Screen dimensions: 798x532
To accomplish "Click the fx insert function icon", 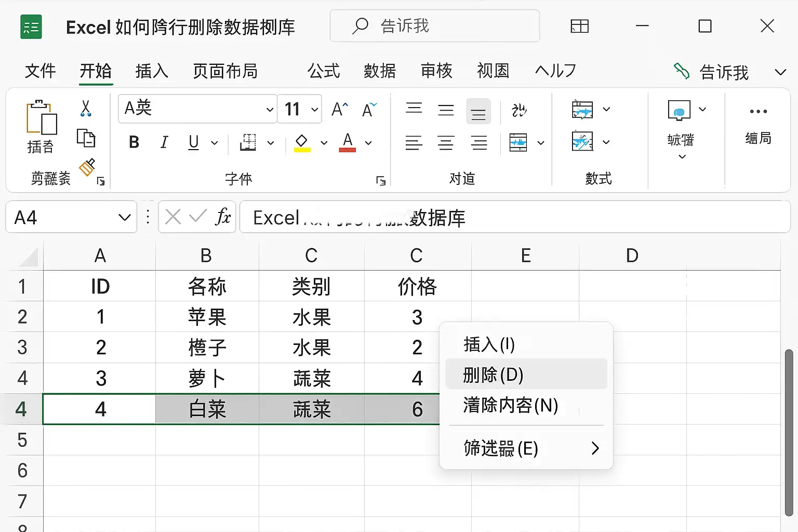I will pos(223,216).
